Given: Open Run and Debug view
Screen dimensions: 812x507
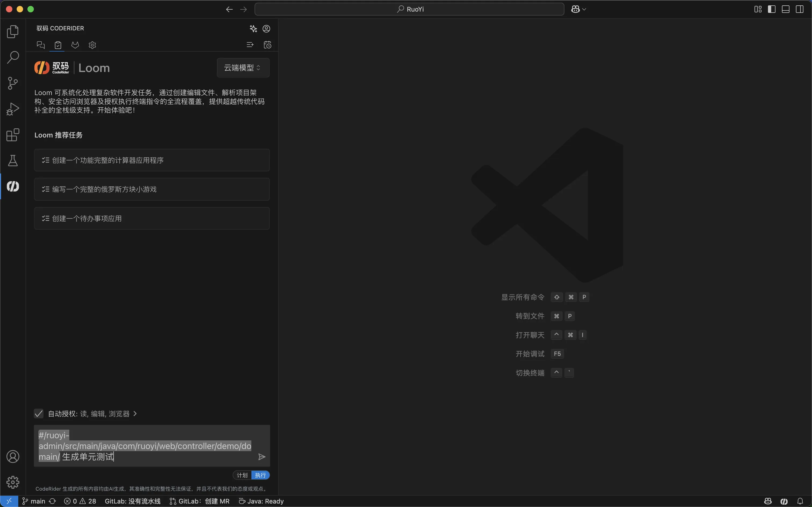Looking at the screenshot, I should tap(13, 109).
